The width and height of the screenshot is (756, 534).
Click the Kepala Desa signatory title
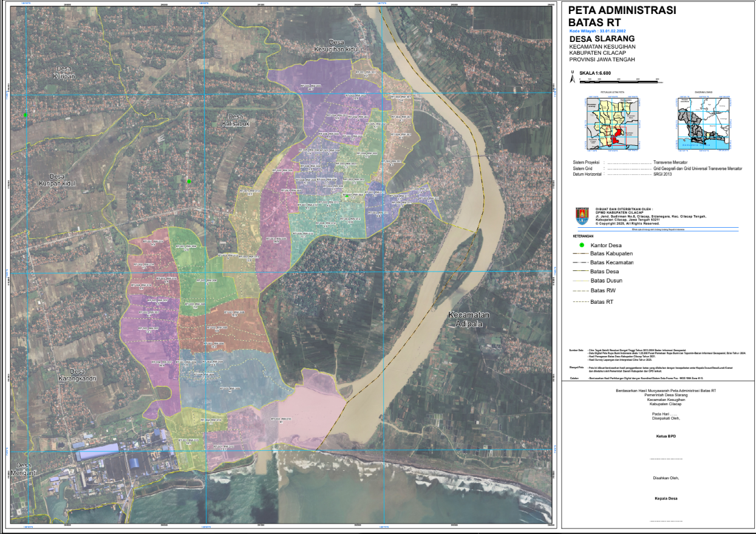666,499
